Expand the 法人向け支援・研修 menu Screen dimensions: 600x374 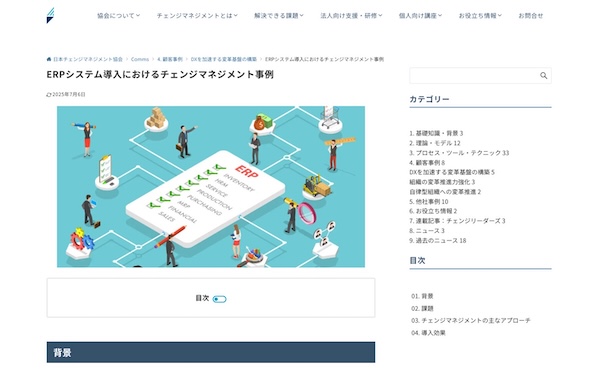(351, 16)
